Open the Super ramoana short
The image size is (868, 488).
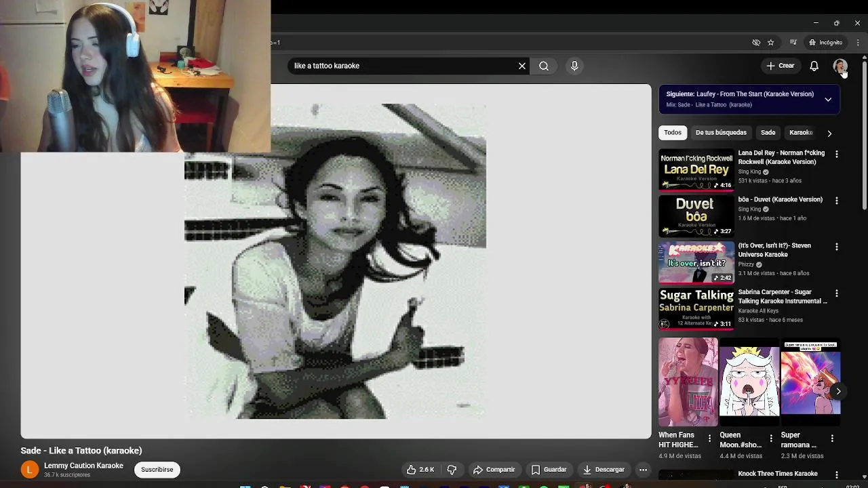pos(810,382)
